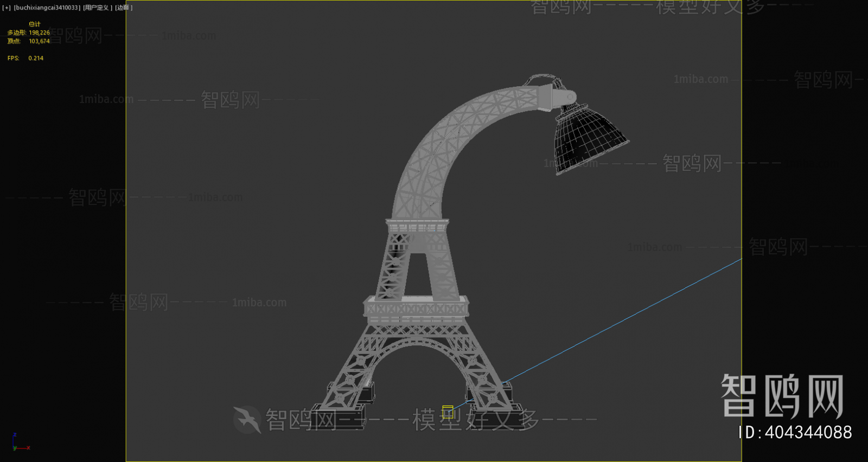Click the FPS value 0.214
This screenshot has width=868, height=462.
[x=36, y=58]
